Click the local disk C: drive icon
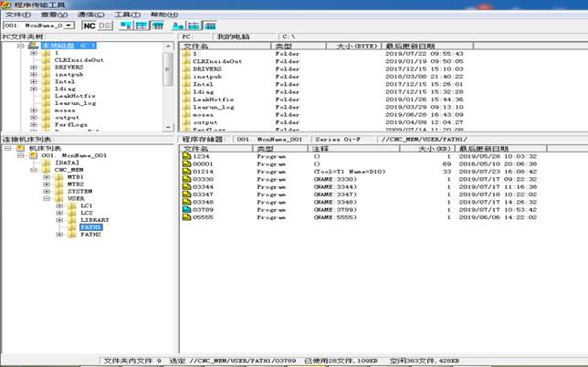588x367 pixels. 34,46
